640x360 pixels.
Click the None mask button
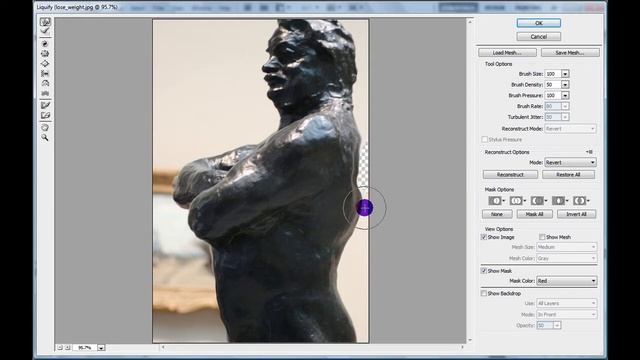click(497, 214)
